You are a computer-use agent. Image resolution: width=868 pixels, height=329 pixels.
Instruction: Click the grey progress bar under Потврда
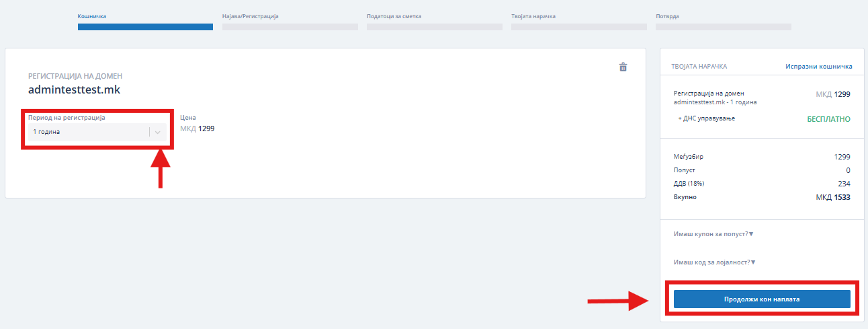coord(723,27)
